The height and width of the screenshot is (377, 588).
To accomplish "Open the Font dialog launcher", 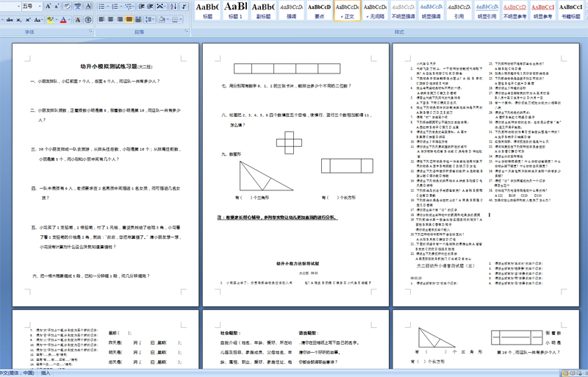I will point(90,32).
